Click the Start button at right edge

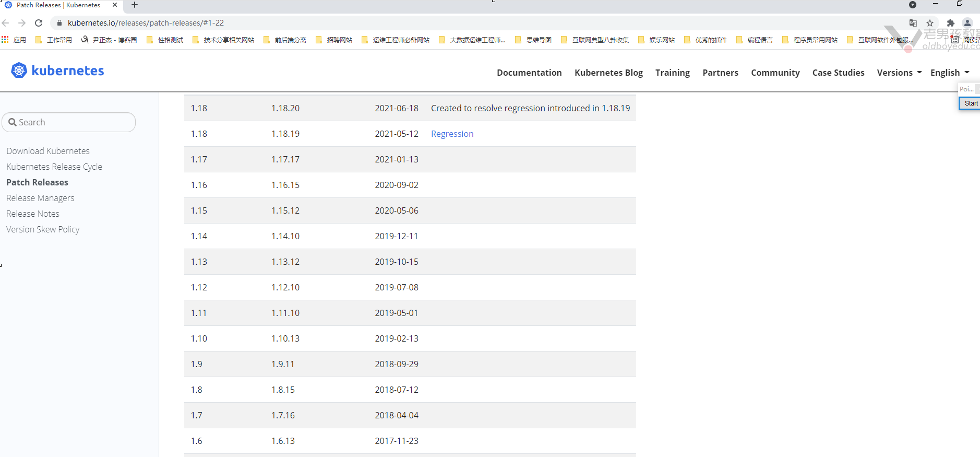(971, 103)
